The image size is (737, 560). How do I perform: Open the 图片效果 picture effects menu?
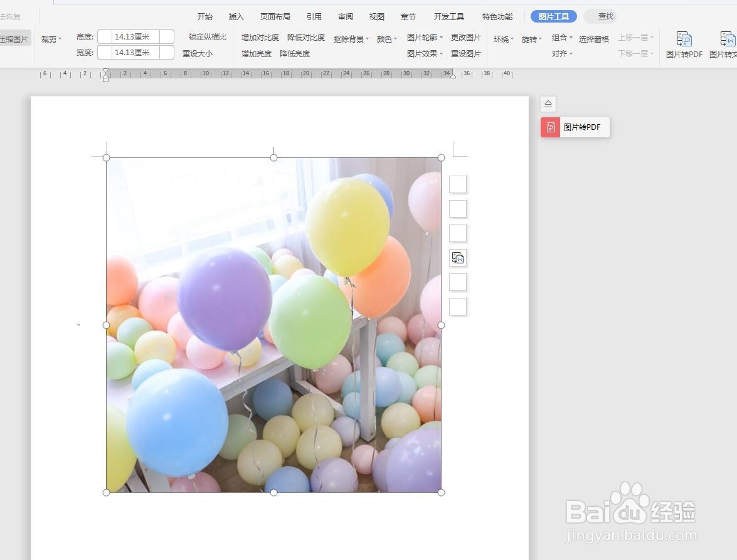(425, 53)
